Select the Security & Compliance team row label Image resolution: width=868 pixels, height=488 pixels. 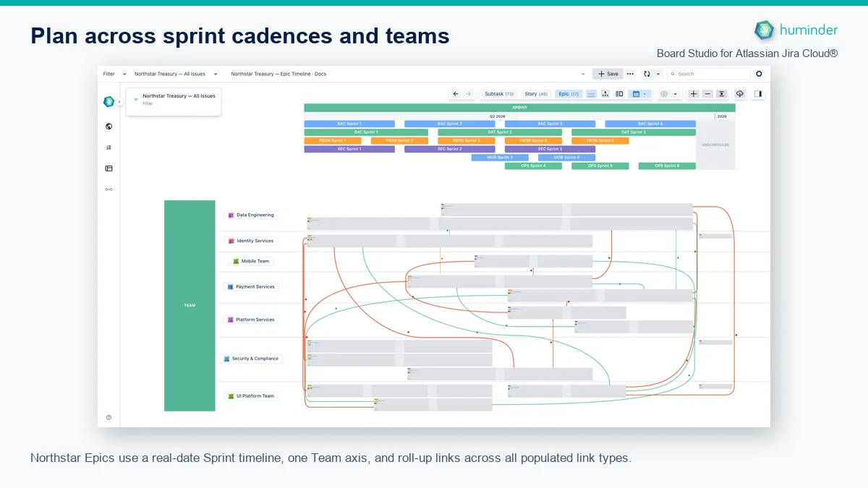(x=251, y=359)
